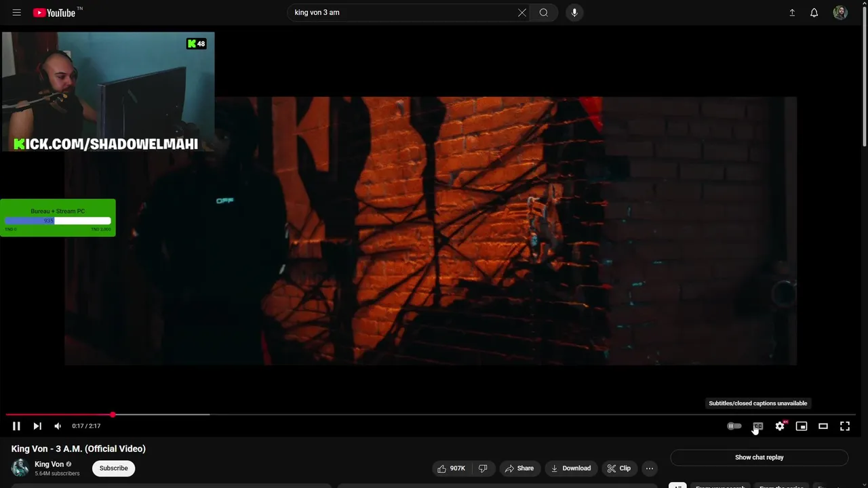This screenshot has height=488, width=868.
Task: Open the notifications bell
Action: (814, 12)
